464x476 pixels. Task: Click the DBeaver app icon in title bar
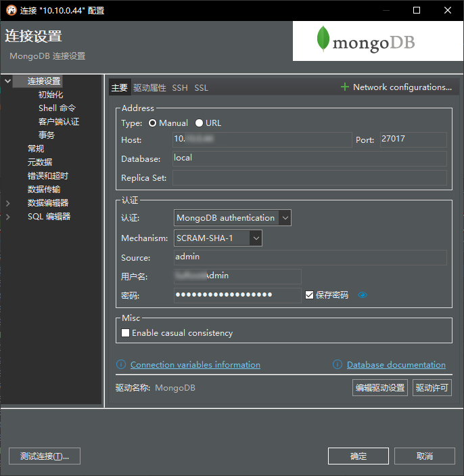pos(11,10)
